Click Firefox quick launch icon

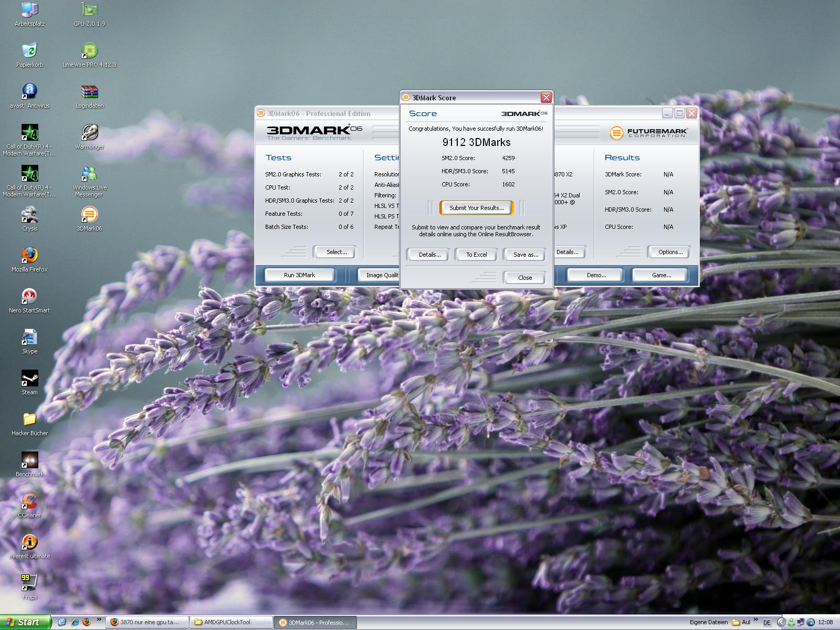87,622
